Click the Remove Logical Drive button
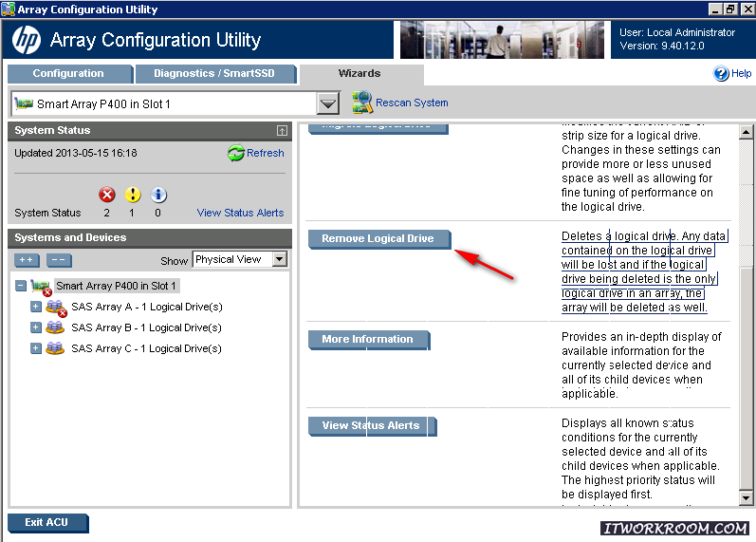The image size is (756, 542). coord(379,239)
